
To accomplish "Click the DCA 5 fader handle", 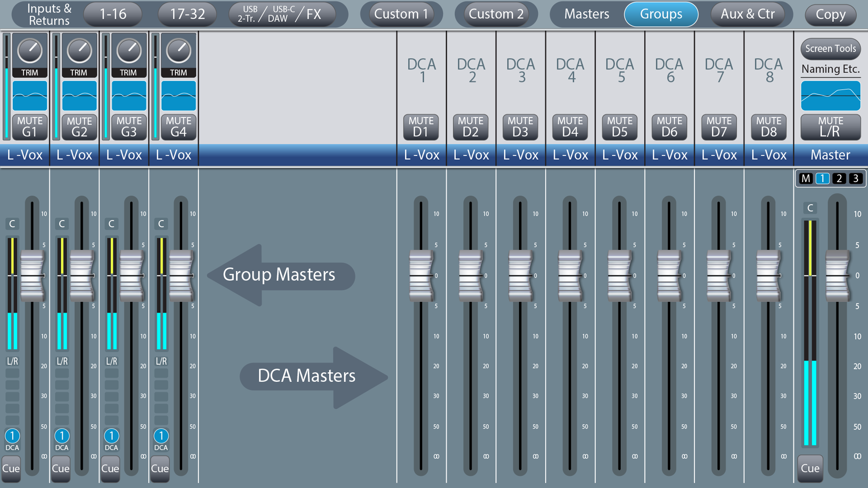I will pos(619,276).
